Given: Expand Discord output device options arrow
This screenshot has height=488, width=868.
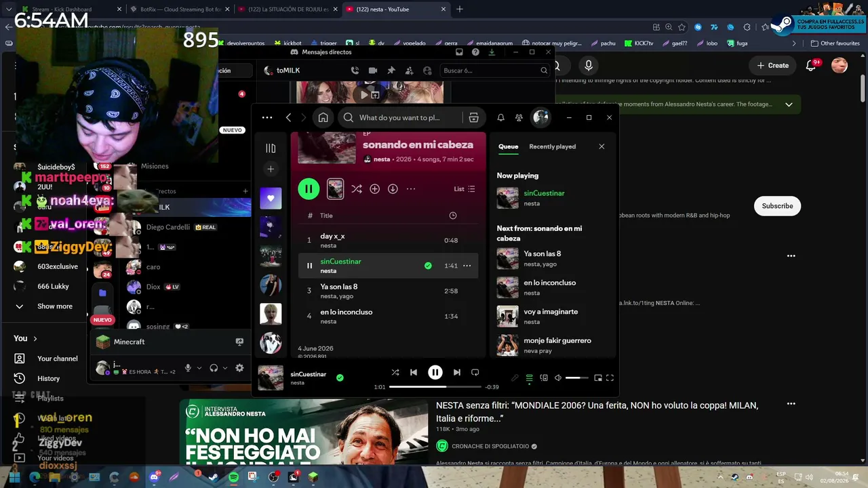Looking at the screenshot, I should (225, 368).
